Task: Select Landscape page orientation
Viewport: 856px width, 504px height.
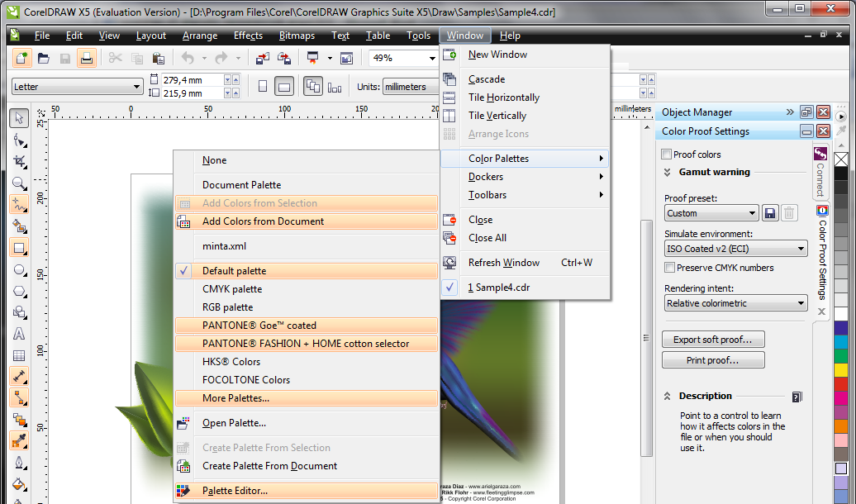Action: [284, 86]
